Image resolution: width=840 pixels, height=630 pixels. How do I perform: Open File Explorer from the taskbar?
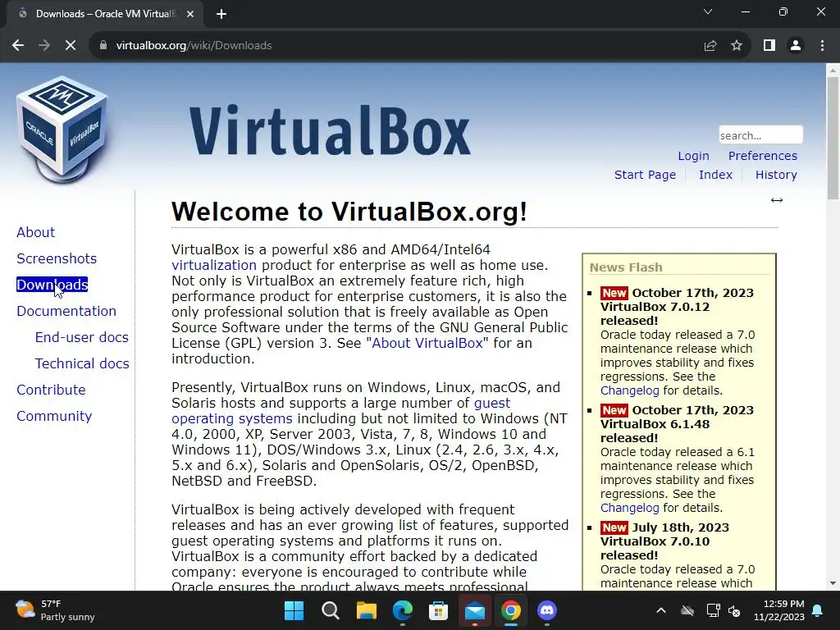(367, 610)
